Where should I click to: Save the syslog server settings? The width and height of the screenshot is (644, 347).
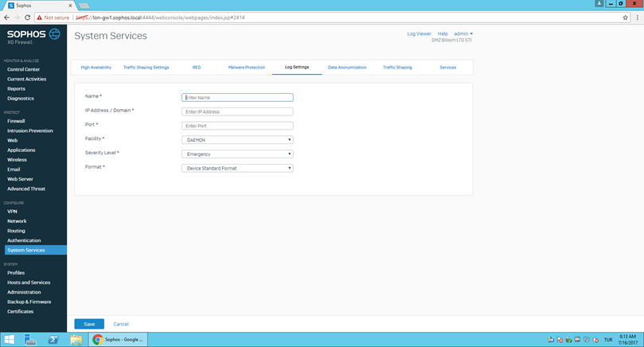tap(89, 324)
